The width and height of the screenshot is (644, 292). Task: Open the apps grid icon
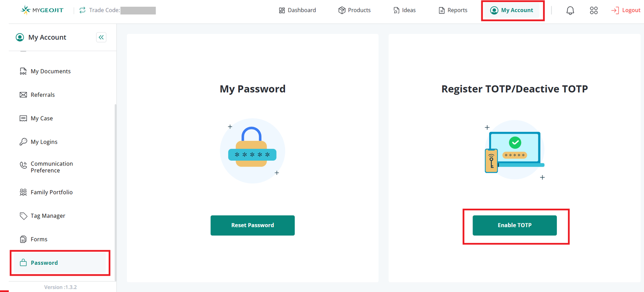point(594,10)
